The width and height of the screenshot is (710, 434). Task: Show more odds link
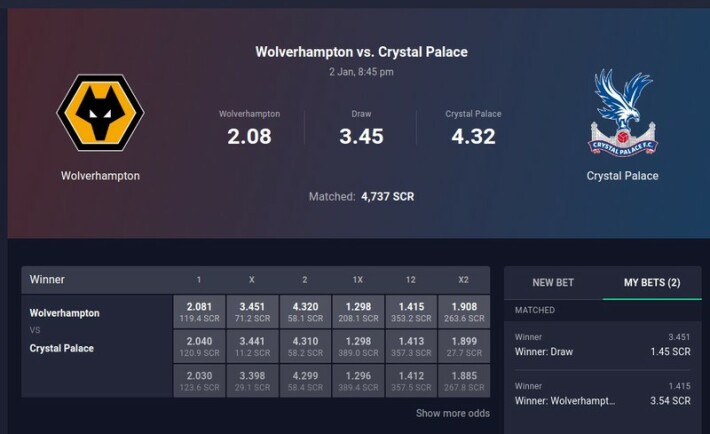(452, 413)
